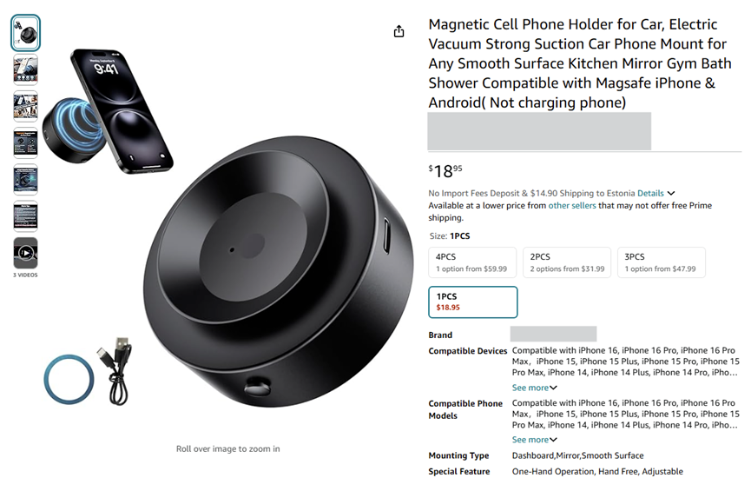Image resolution: width=746 pixels, height=480 pixels.
Task: Select the first product thumbnail image
Action: point(25,33)
